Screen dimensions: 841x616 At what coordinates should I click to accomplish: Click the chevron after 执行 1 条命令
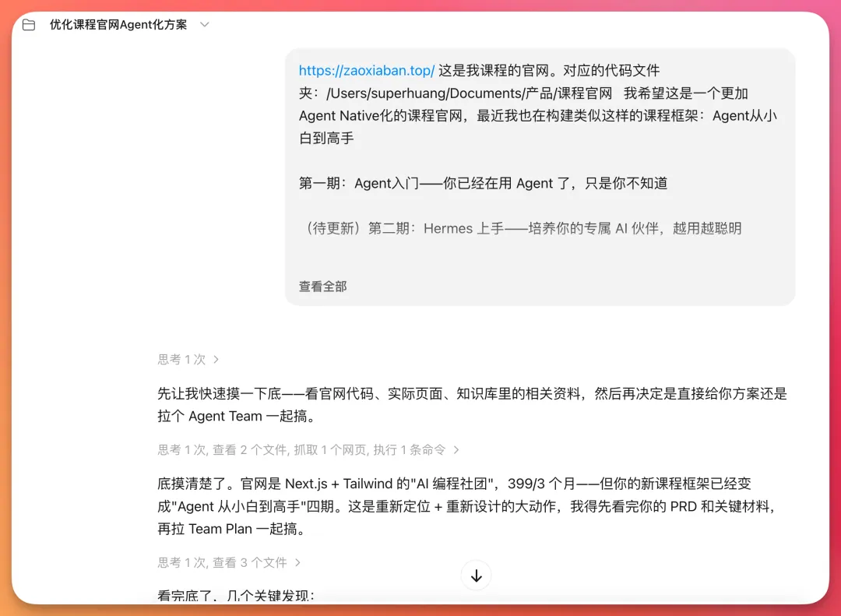[x=456, y=449]
